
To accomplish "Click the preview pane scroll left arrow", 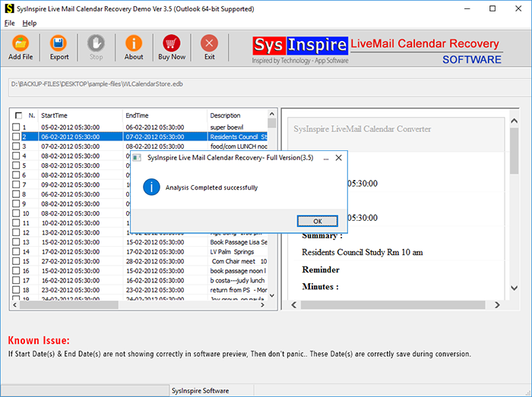I will (x=294, y=305).
